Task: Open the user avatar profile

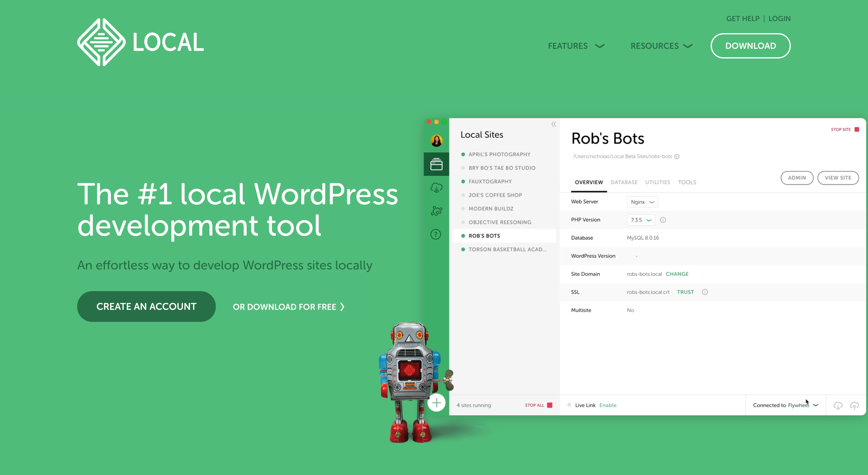Action: pyautogui.click(x=436, y=140)
